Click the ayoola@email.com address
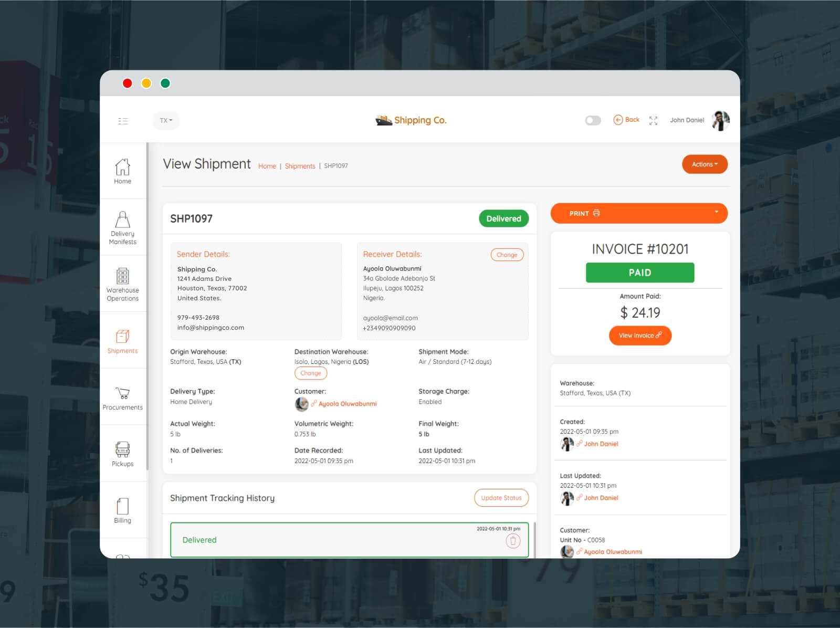The height and width of the screenshot is (628, 840). pyautogui.click(x=390, y=318)
